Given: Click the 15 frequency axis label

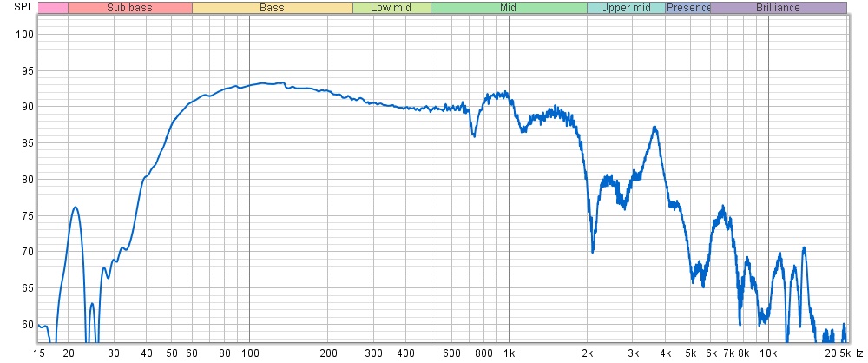Looking at the screenshot, I should point(39,353).
